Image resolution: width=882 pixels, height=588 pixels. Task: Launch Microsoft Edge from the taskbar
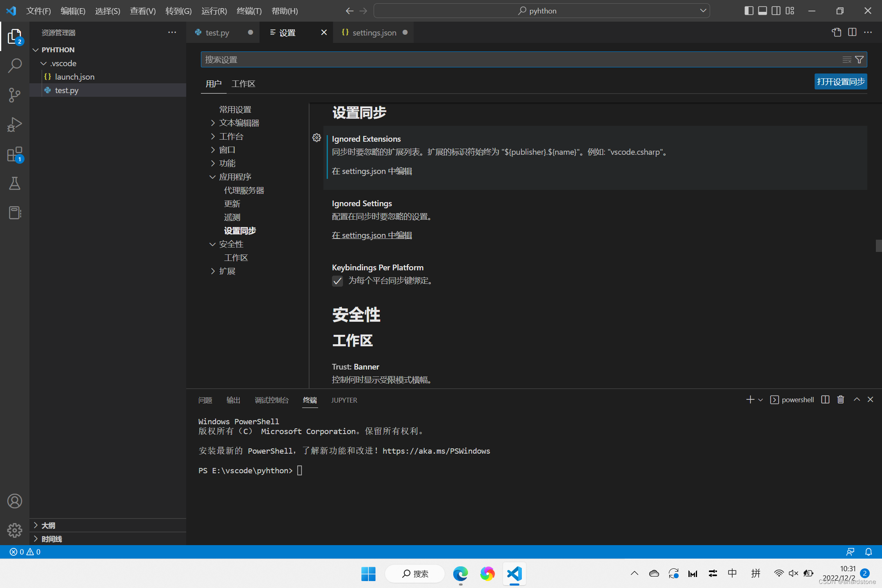coord(460,573)
